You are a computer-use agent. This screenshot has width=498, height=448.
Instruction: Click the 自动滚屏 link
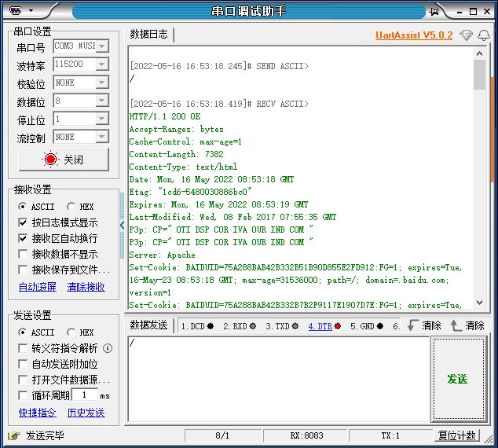coord(38,287)
